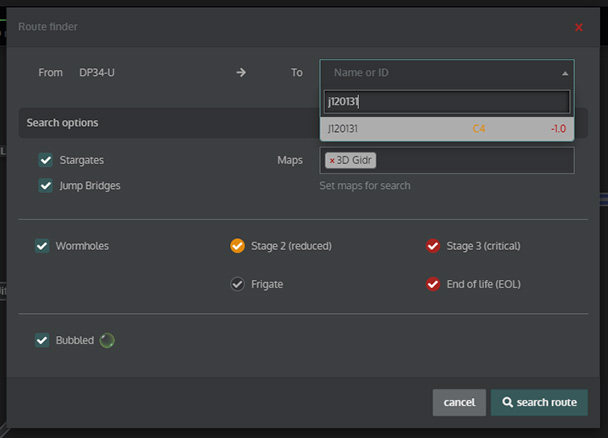This screenshot has height=438, width=608.
Task: Toggle the Frigate wormhole check icon
Action: point(237,284)
